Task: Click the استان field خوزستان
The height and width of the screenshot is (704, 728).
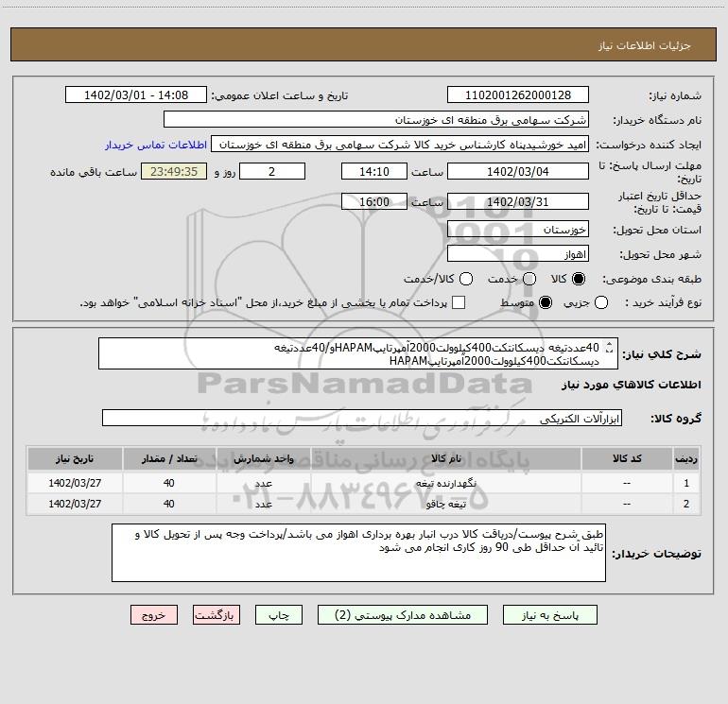Action: pos(518,229)
